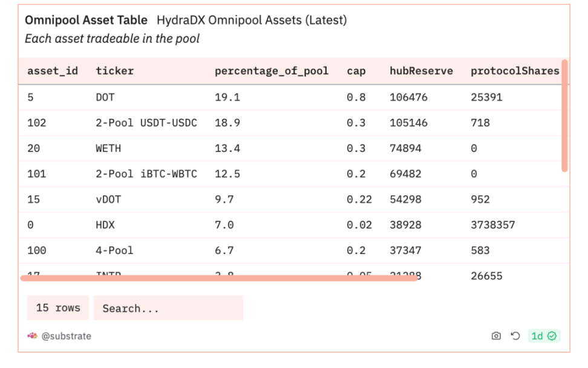Click the table's vertical scrollbar
The image size is (588, 368).
(x=564, y=115)
